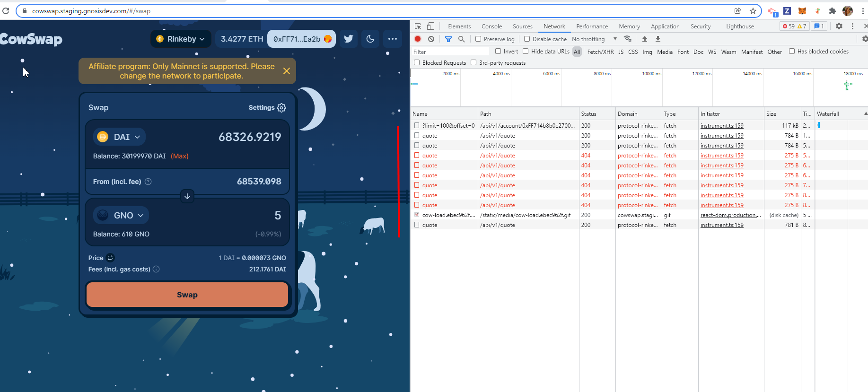This screenshot has width=868, height=392.
Task: Activate the DevTools inspect element tool
Action: click(418, 26)
